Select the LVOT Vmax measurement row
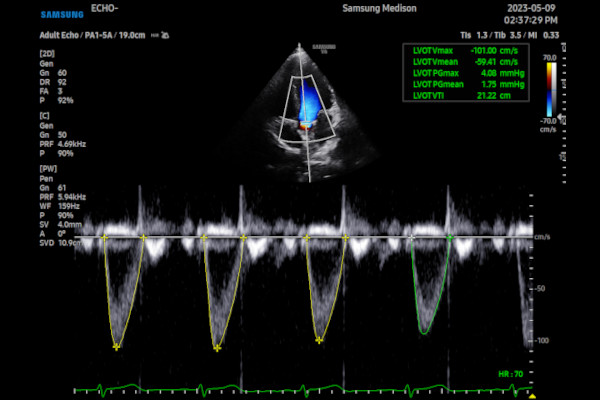600x400 pixels. 464,49
